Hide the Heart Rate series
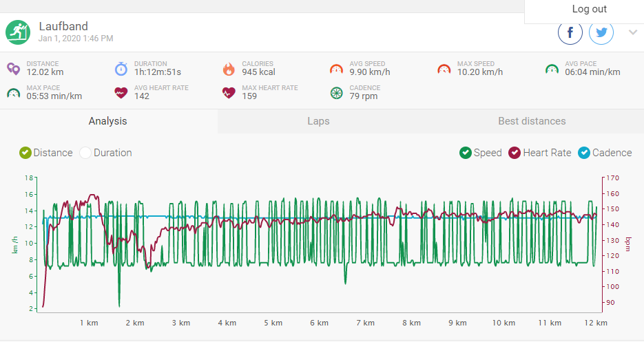This screenshot has height=342, width=644. pos(515,153)
